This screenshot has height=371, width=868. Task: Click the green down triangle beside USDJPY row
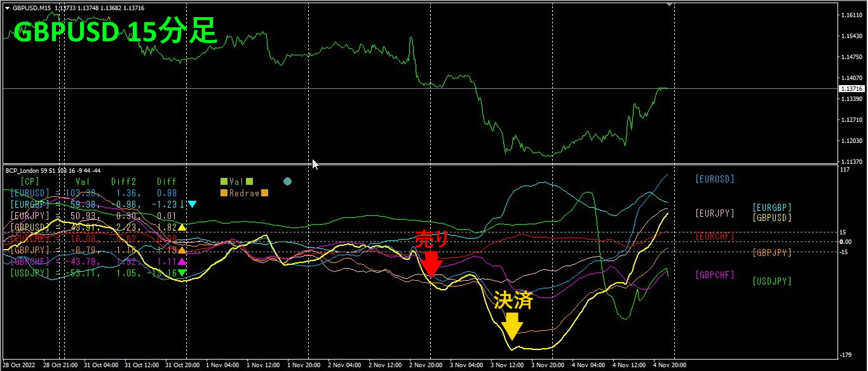tap(182, 273)
